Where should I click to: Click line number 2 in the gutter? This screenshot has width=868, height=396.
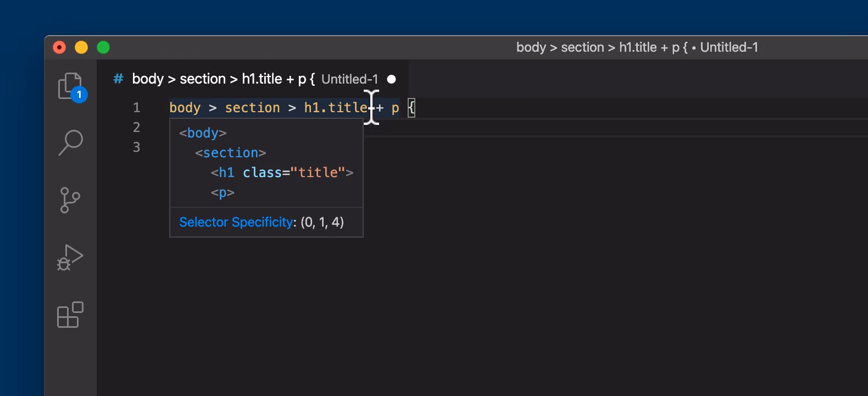coord(136,128)
